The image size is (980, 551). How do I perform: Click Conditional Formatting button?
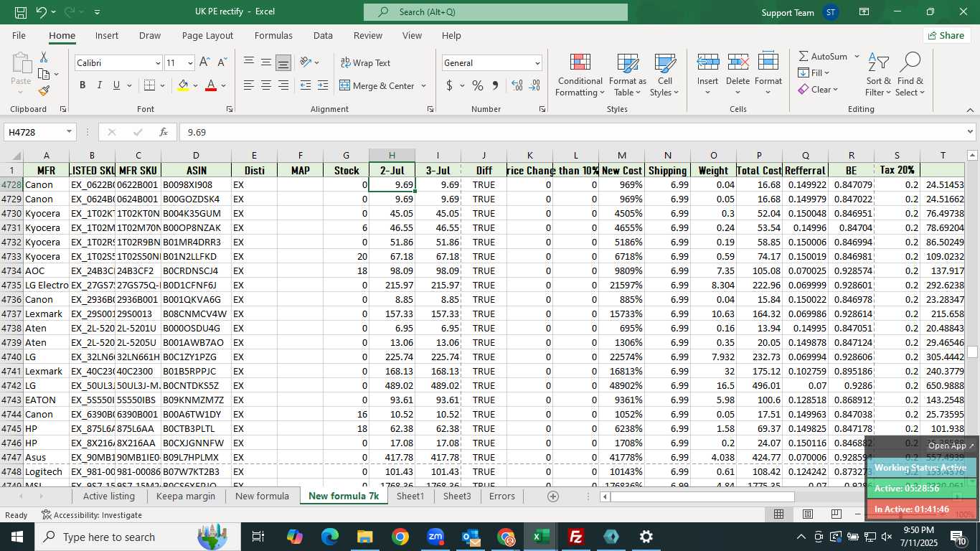(580, 74)
